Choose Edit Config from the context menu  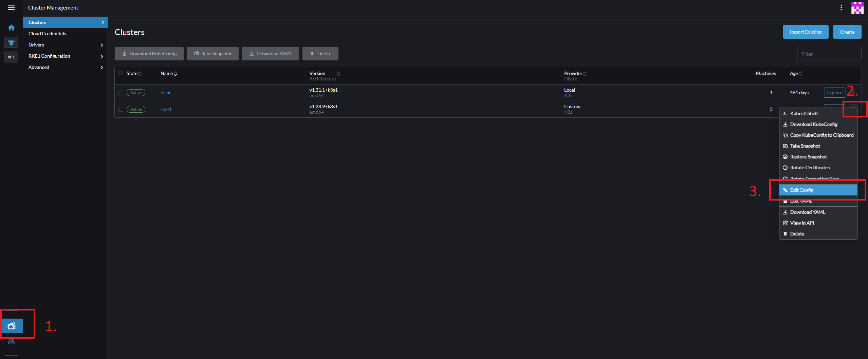(801, 190)
